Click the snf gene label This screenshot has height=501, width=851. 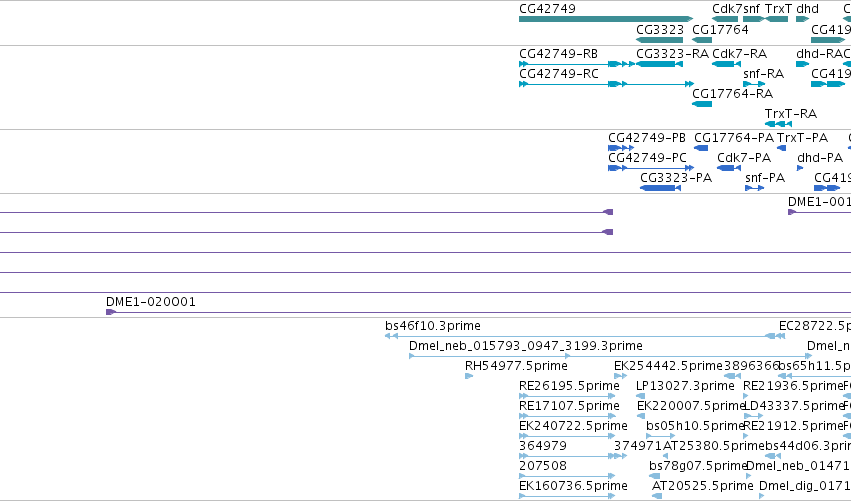751,9
